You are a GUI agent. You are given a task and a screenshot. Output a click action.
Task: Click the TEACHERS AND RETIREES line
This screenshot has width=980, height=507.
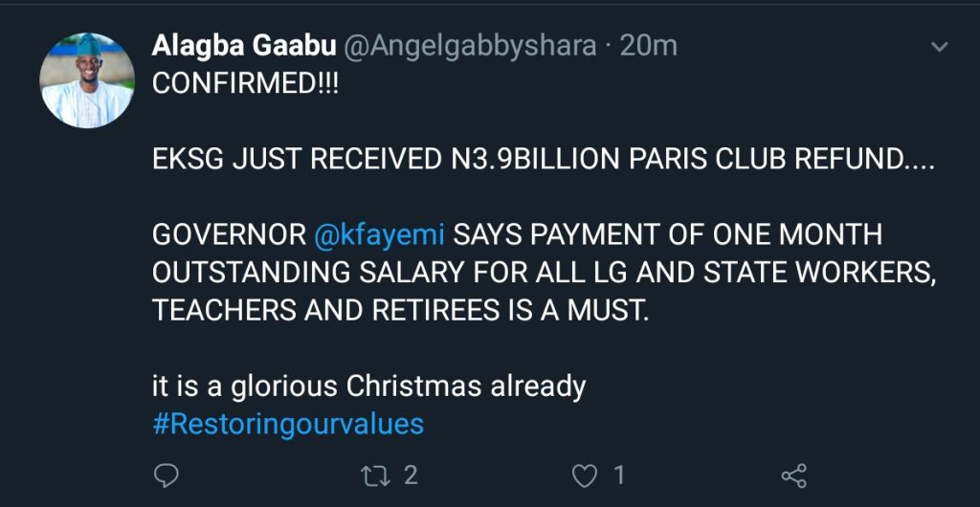click(400, 311)
